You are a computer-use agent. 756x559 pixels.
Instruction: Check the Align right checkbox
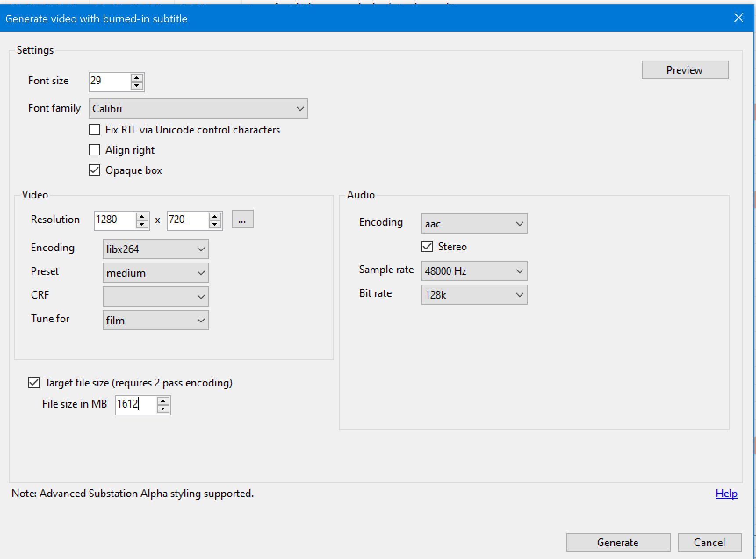[94, 150]
